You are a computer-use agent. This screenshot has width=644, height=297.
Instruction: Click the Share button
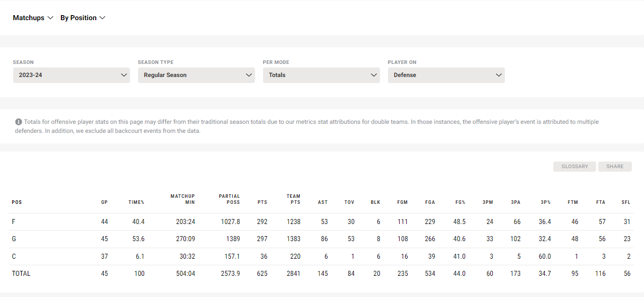pyautogui.click(x=615, y=167)
